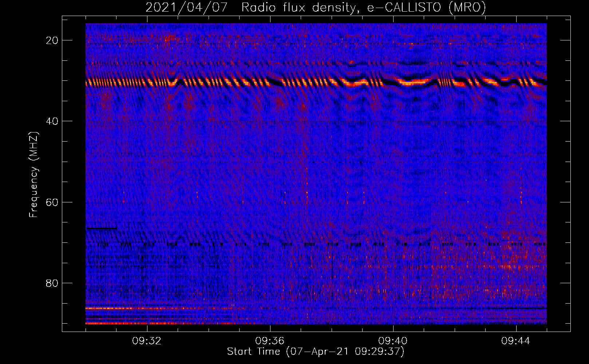Screen dimensions: 589x364
Task: Click the 'Frequency (MHZ)' axis label
Action: coord(33,175)
